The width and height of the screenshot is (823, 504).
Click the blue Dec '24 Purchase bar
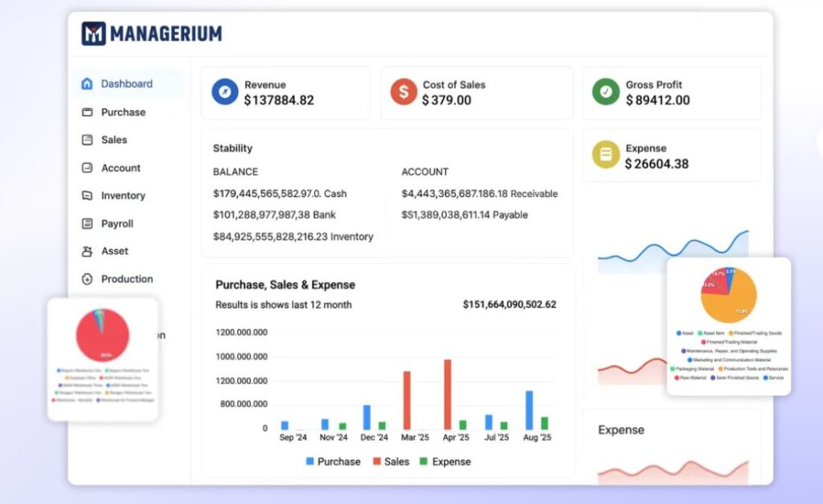[x=366, y=417]
